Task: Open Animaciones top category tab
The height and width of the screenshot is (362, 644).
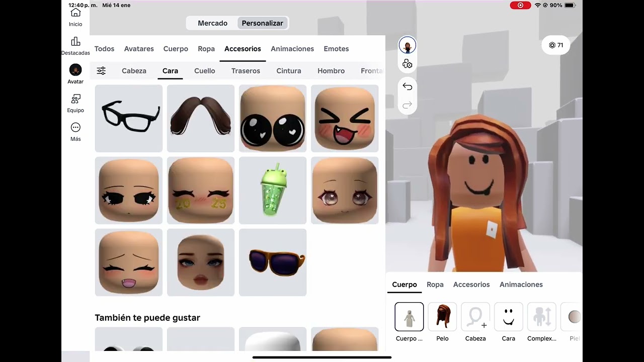Action: 292,49
